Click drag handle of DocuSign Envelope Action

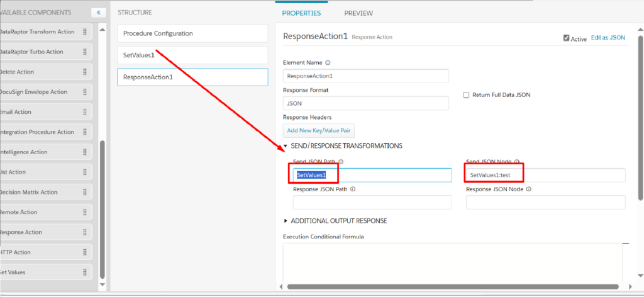click(85, 92)
